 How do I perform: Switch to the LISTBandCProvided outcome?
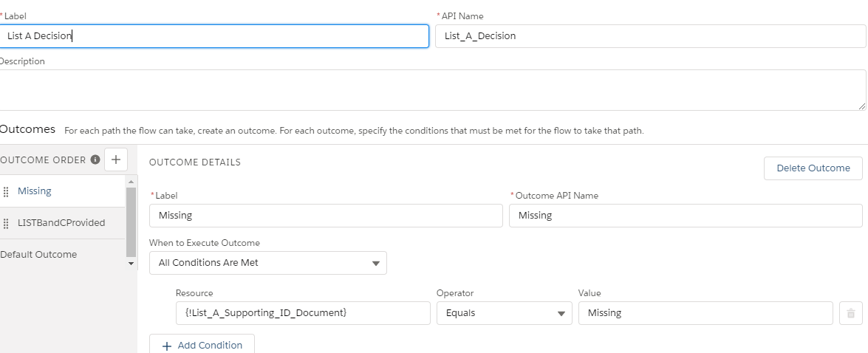point(61,223)
